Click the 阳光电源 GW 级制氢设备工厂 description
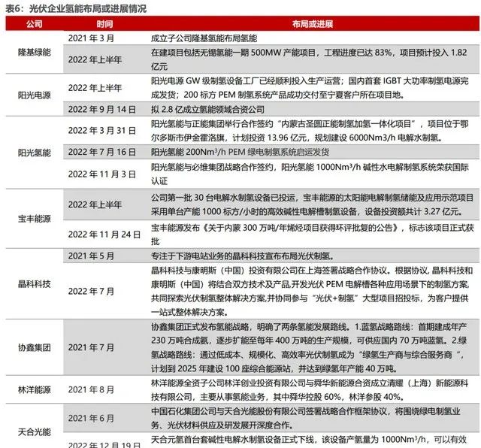This screenshot has height=448, width=481. pyautogui.click(x=310, y=88)
